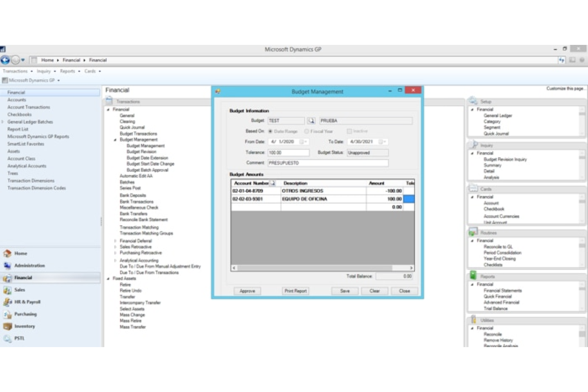Click the Clear button
Image resolution: width=588 pixels, height=392 pixels.
pyautogui.click(x=375, y=291)
